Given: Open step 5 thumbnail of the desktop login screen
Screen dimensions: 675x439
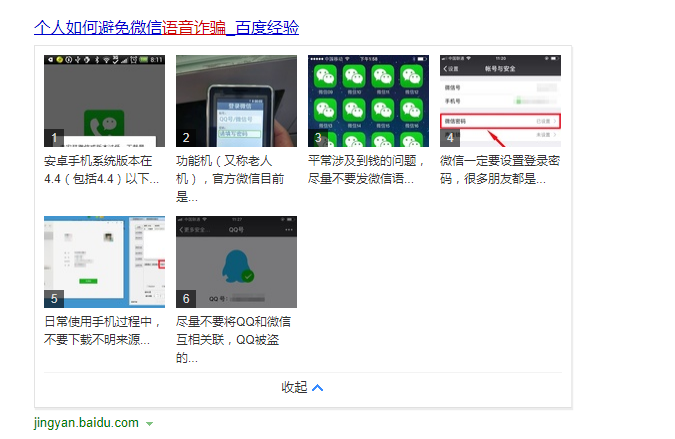Looking at the screenshot, I should point(104,262).
